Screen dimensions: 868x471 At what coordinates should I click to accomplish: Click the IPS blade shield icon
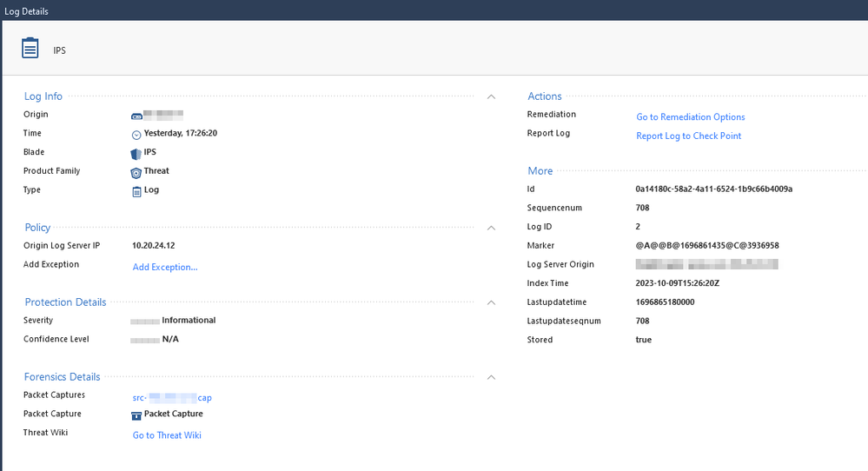click(x=136, y=153)
